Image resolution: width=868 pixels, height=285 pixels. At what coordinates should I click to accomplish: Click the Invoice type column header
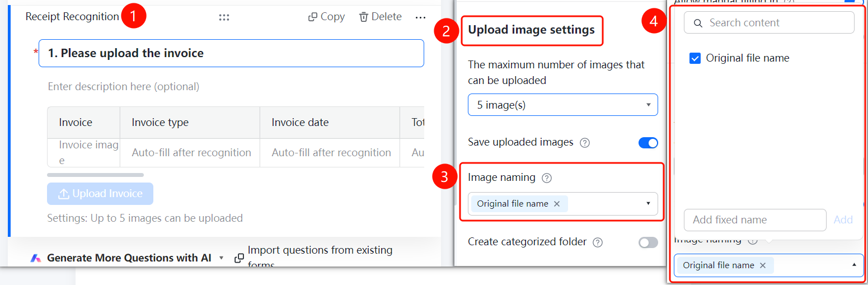coord(190,123)
